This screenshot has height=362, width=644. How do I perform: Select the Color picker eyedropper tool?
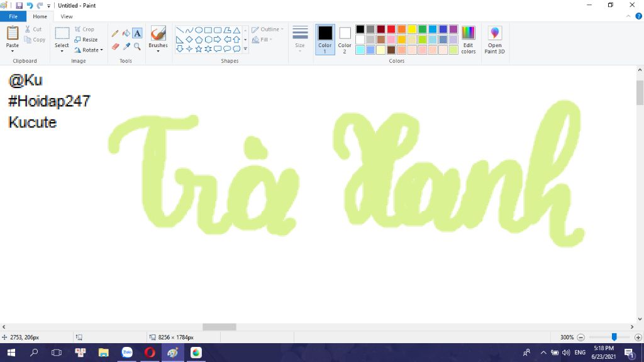click(126, 47)
